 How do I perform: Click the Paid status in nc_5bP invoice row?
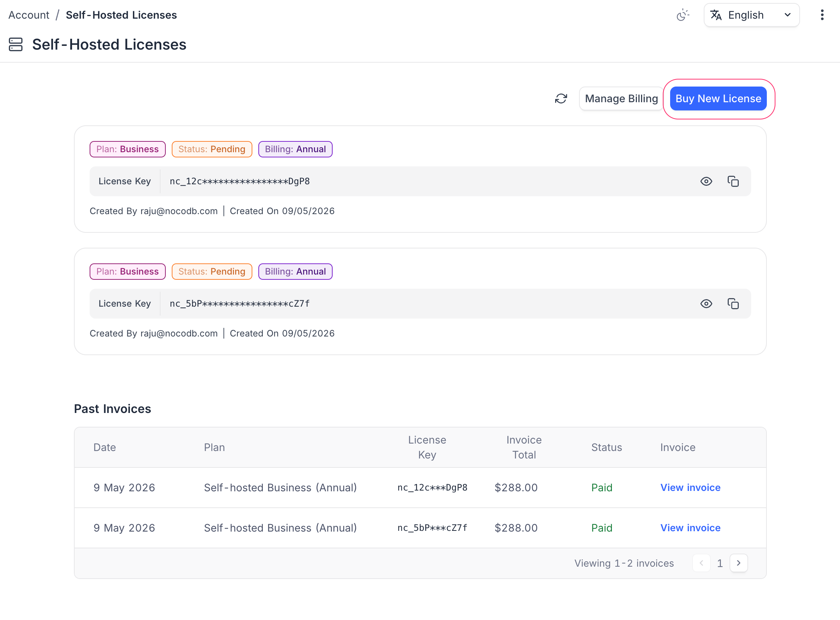(x=601, y=528)
